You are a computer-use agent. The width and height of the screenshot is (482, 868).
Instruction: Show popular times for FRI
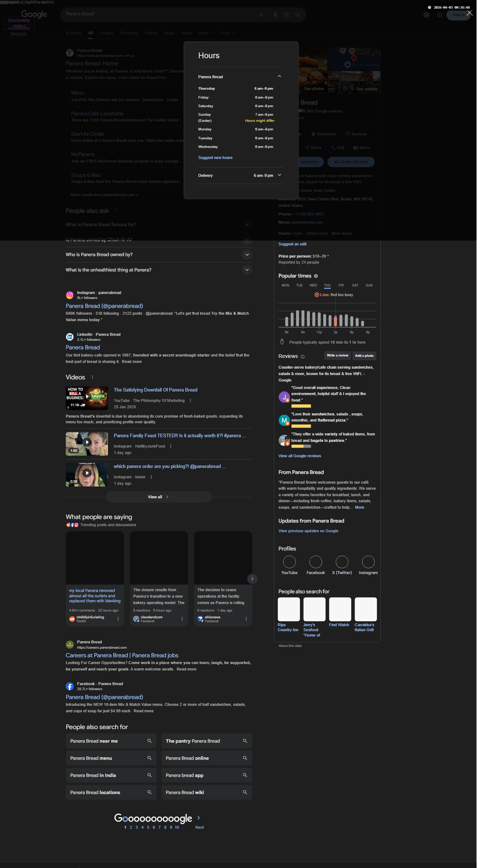pyautogui.click(x=341, y=285)
